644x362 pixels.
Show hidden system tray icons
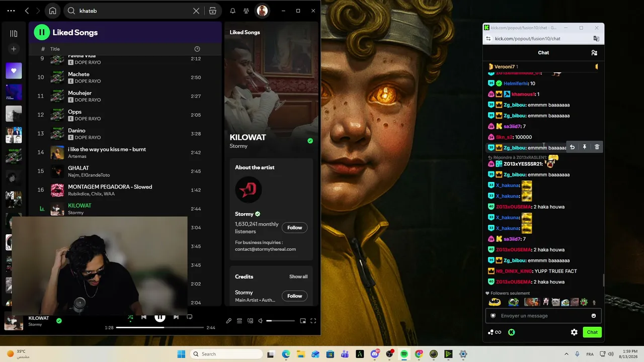566,354
